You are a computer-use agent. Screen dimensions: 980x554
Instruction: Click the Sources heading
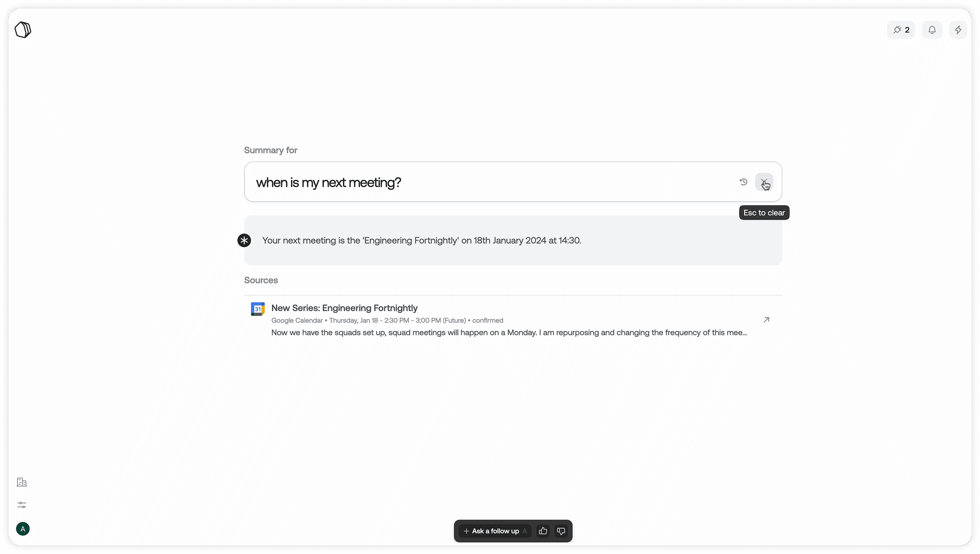pos(261,280)
